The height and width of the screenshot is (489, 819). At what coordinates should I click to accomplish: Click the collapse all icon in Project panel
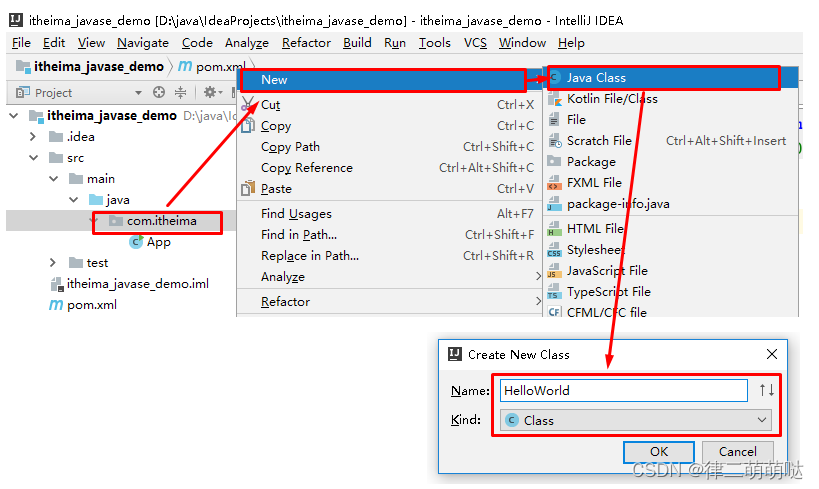pos(180,92)
